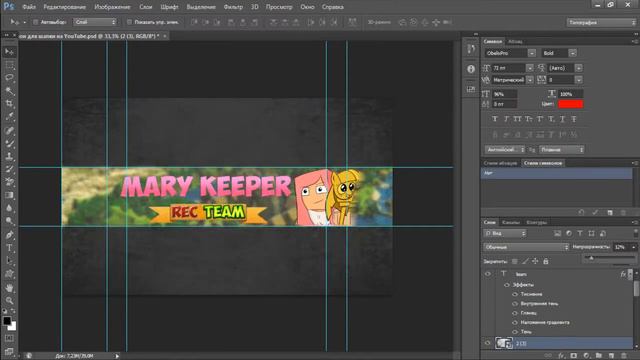Open the workspace switcher dropdown

(601, 22)
